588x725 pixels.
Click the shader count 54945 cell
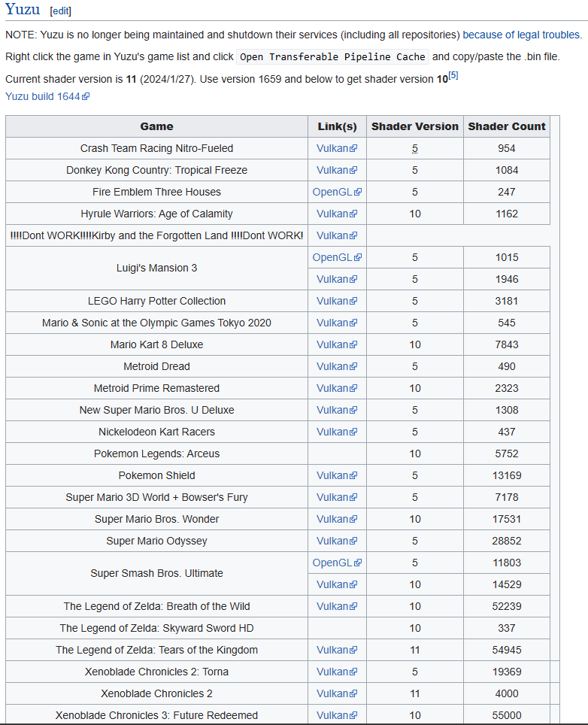coord(507,650)
